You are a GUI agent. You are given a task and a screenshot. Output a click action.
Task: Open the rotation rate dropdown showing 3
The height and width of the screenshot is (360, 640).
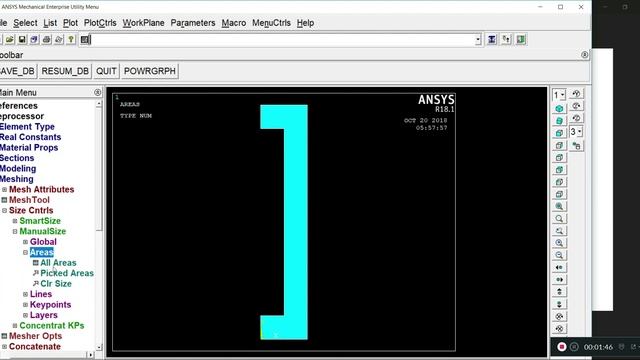point(576,132)
